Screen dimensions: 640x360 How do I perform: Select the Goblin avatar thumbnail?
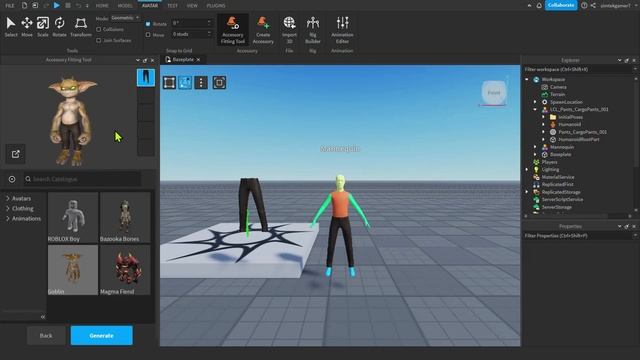pos(73,270)
